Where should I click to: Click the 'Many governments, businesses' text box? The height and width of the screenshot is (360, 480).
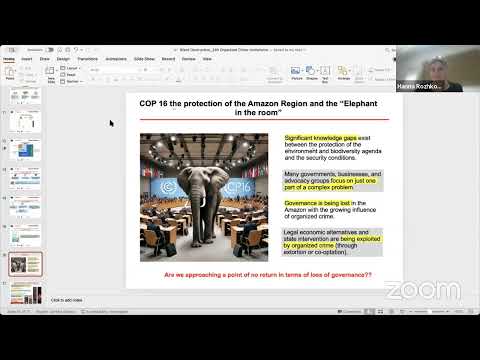coord(332,181)
